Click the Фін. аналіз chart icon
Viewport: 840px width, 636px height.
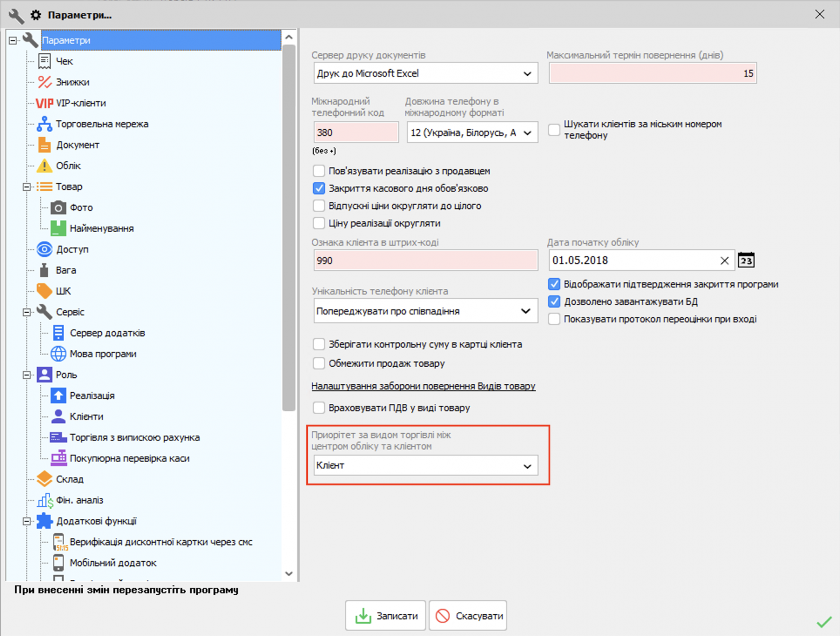pos(45,500)
